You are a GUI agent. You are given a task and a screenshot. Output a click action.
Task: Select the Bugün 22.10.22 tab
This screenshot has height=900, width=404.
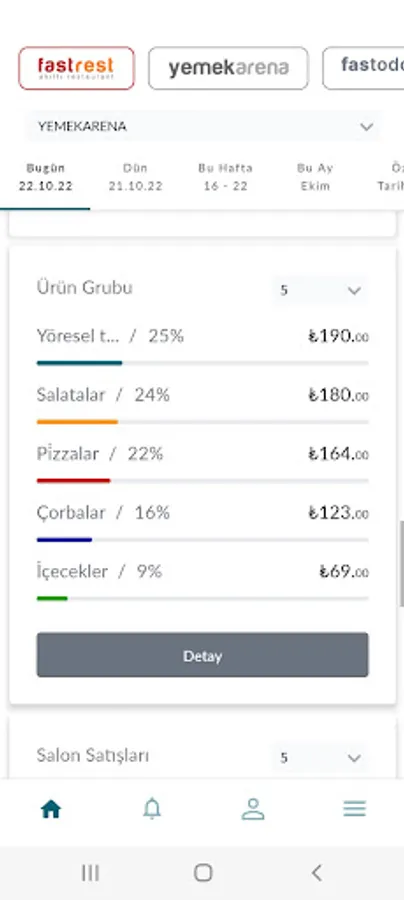pyautogui.click(x=45, y=177)
